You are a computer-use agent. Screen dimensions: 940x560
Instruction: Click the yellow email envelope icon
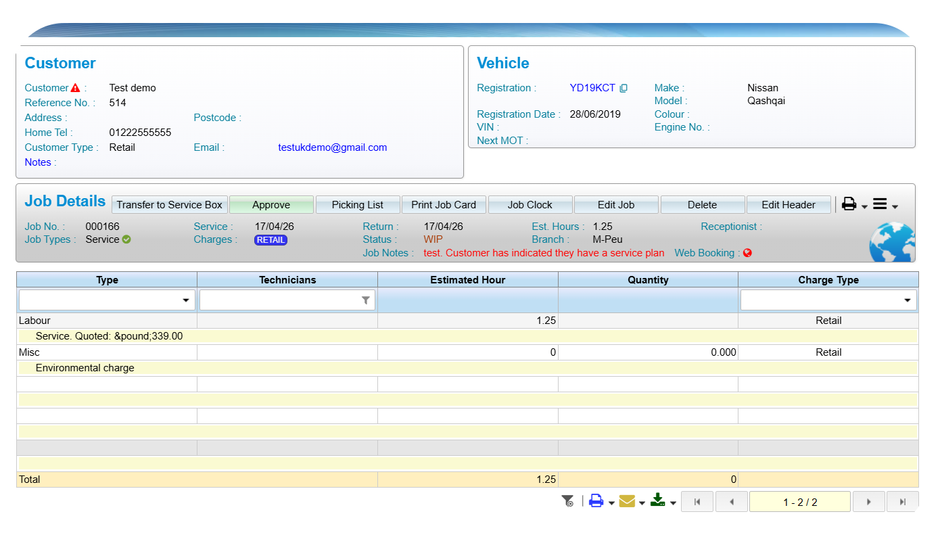(627, 501)
